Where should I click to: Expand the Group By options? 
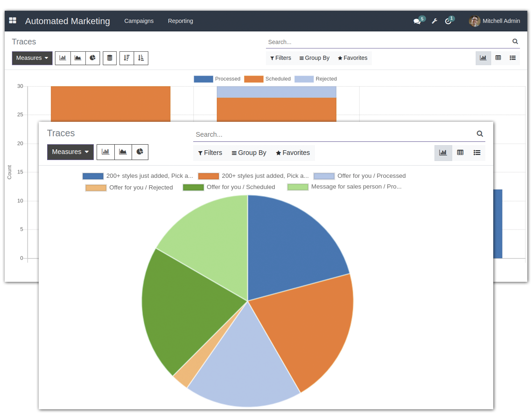point(249,153)
